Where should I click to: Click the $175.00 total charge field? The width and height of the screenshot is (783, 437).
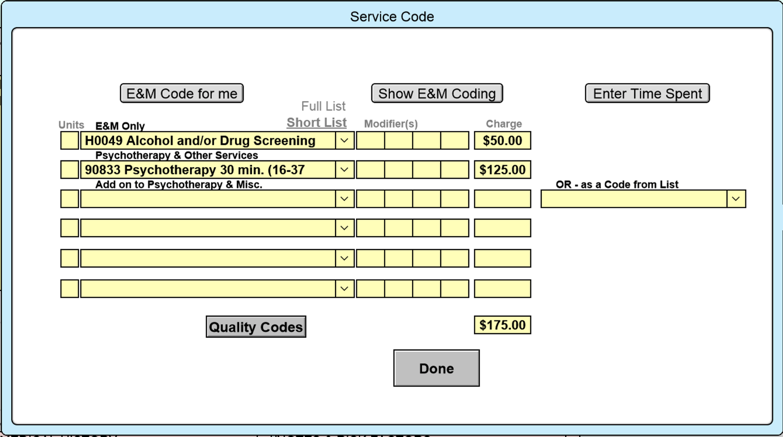coord(502,325)
